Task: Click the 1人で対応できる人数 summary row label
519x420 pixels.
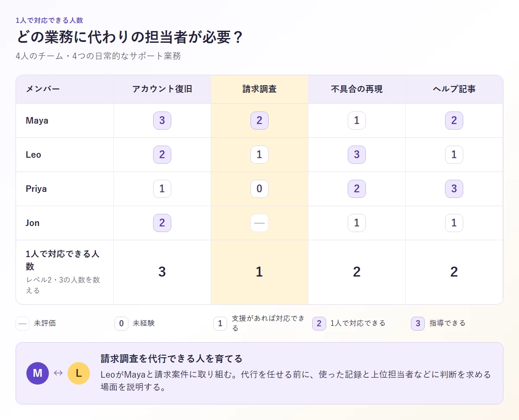Action: pyautogui.click(x=63, y=260)
